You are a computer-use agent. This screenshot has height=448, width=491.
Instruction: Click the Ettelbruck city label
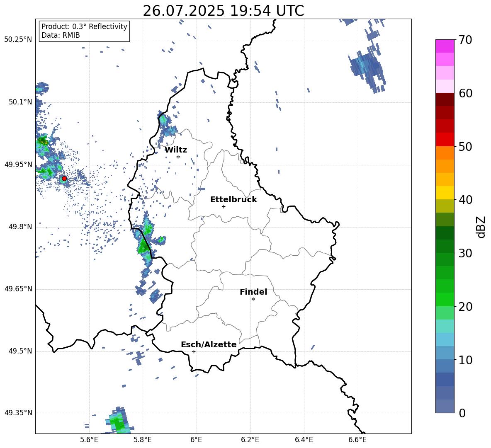[233, 200]
